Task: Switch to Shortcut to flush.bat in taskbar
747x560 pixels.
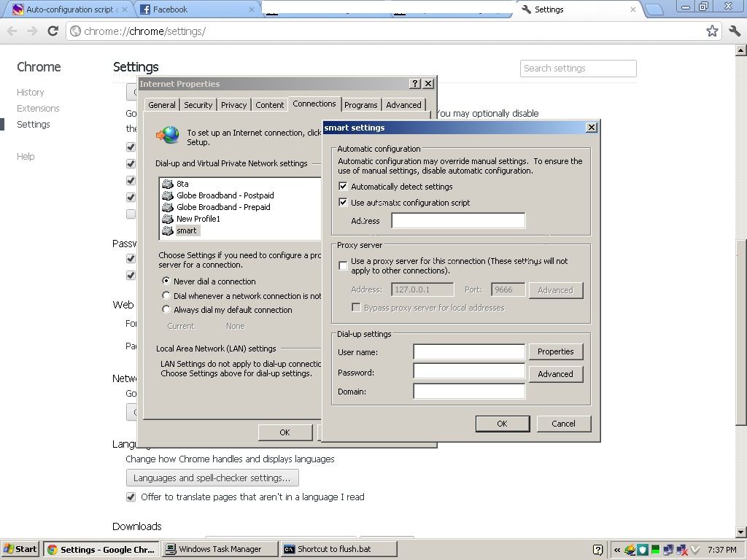Action: tap(338, 550)
